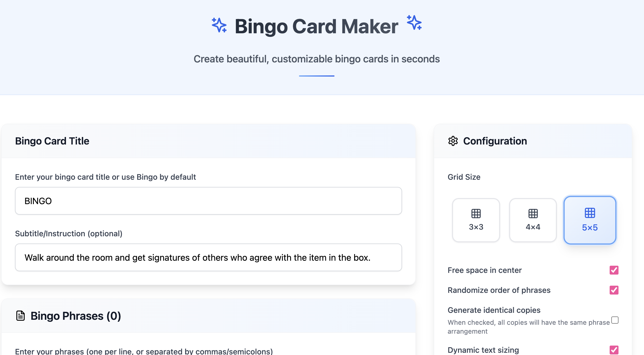Select the 5×5 grid size
The image size is (644, 355).
click(x=590, y=220)
